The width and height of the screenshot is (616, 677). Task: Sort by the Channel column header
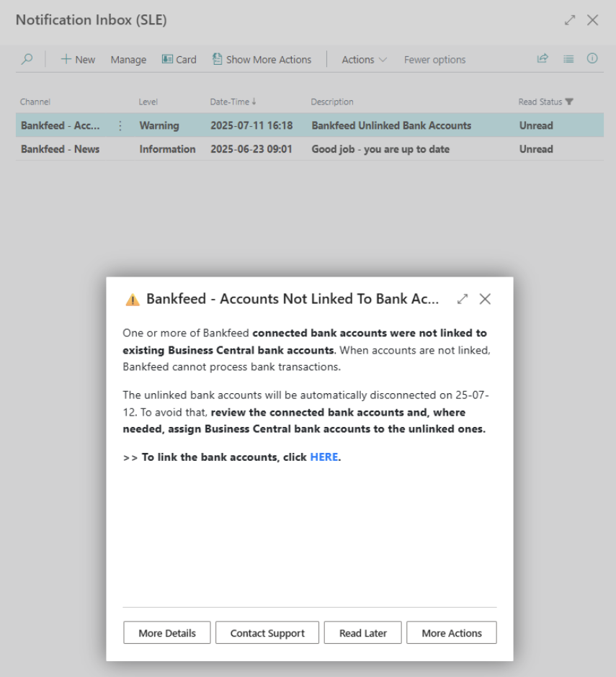(35, 102)
